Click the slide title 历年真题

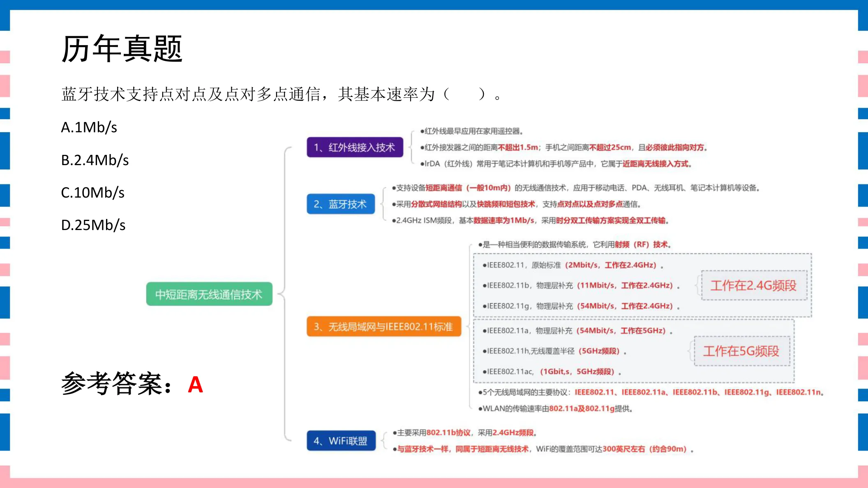point(122,49)
